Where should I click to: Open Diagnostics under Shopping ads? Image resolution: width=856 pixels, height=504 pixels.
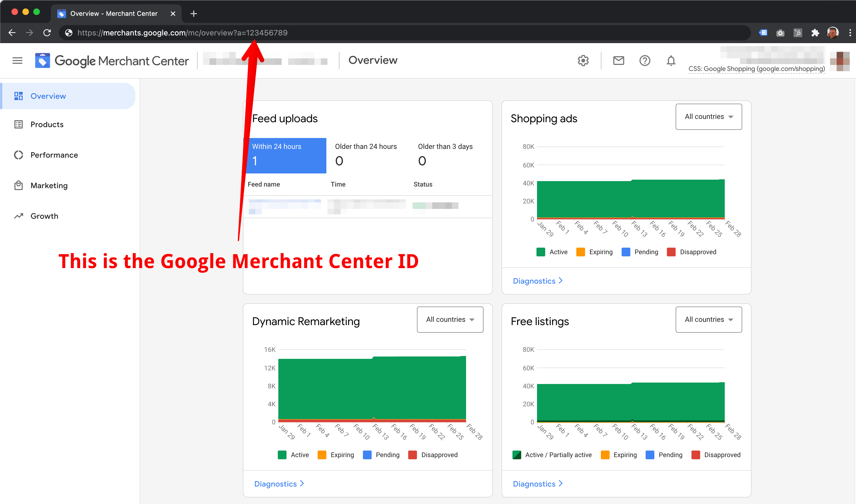tap(534, 281)
